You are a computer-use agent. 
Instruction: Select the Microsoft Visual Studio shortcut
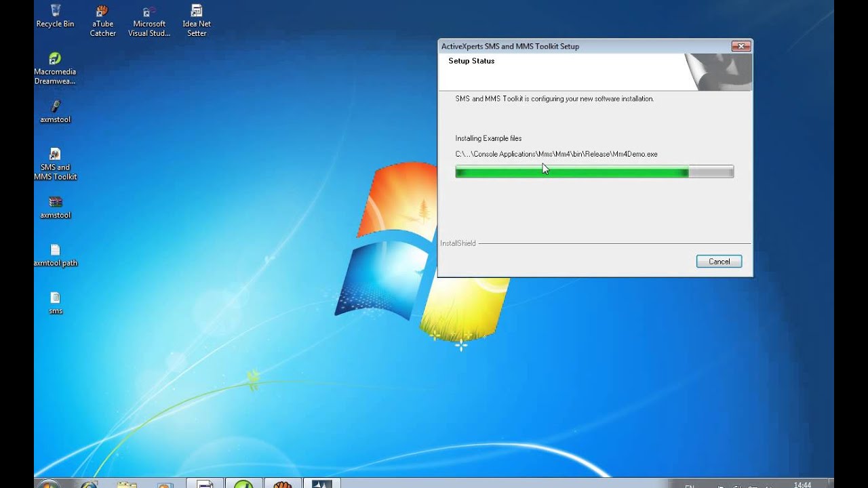tap(149, 20)
